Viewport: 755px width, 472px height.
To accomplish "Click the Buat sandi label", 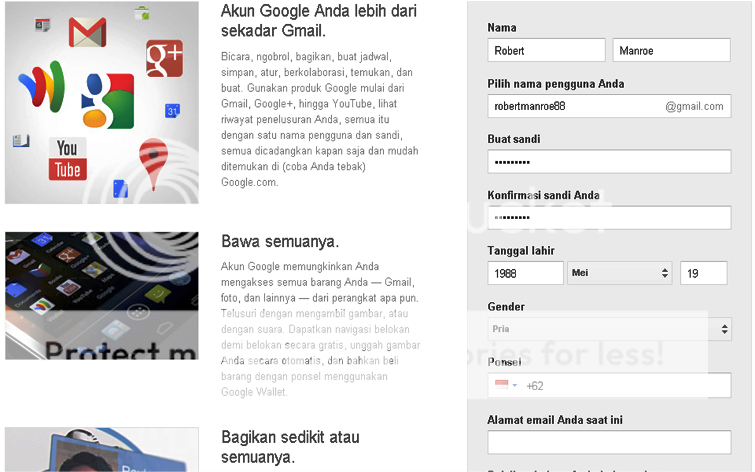I will coord(514,139).
